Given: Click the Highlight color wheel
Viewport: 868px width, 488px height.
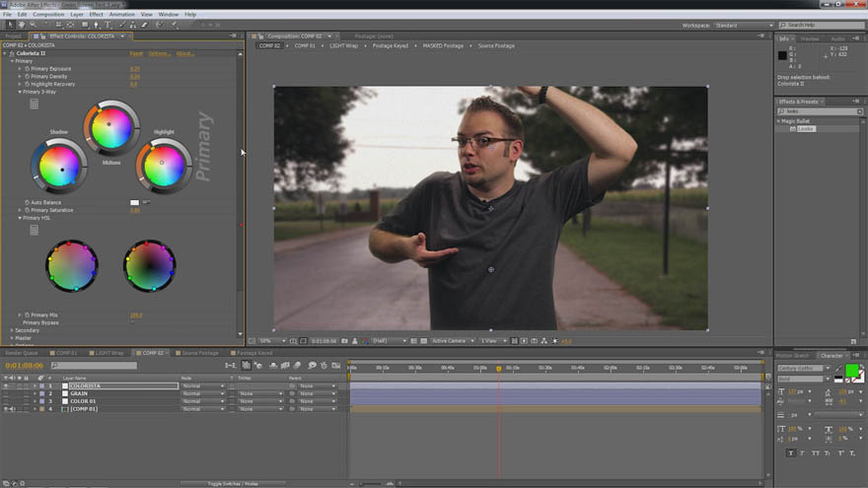Looking at the screenshot, I should pyautogui.click(x=164, y=166).
